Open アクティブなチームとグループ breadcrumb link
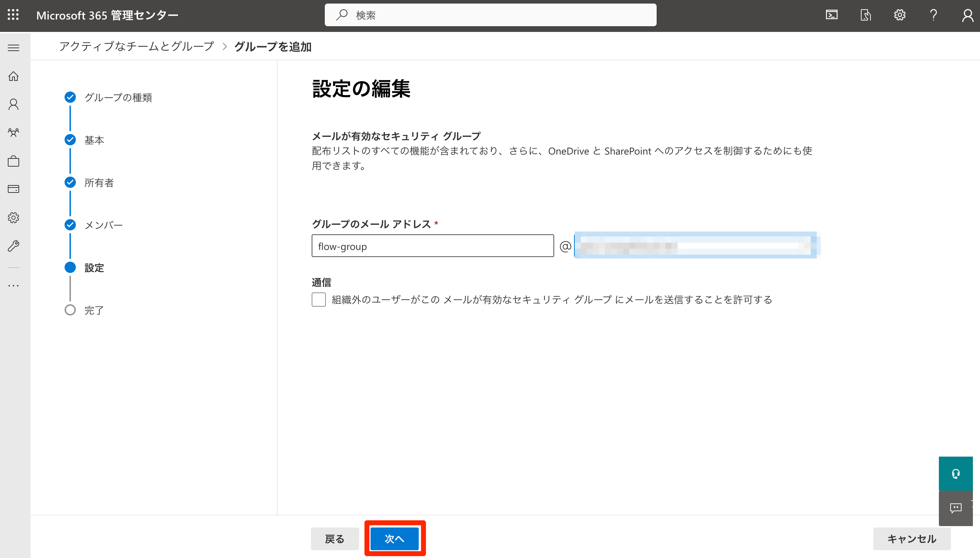This screenshot has height=558, width=980. click(x=137, y=46)
